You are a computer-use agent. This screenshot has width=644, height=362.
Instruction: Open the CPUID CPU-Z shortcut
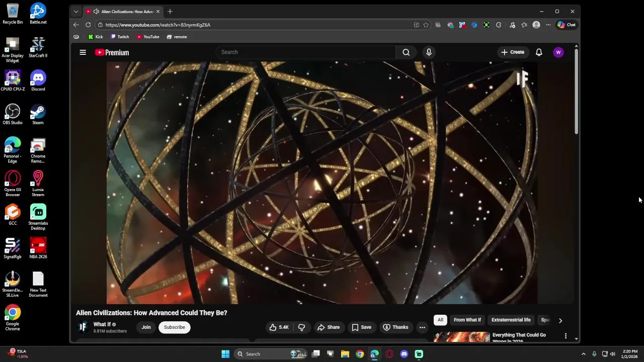[13, 81]
